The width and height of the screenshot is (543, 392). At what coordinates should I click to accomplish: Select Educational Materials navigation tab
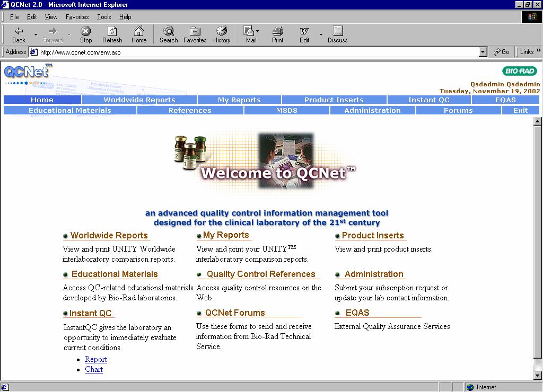click(x=70, y=110)
